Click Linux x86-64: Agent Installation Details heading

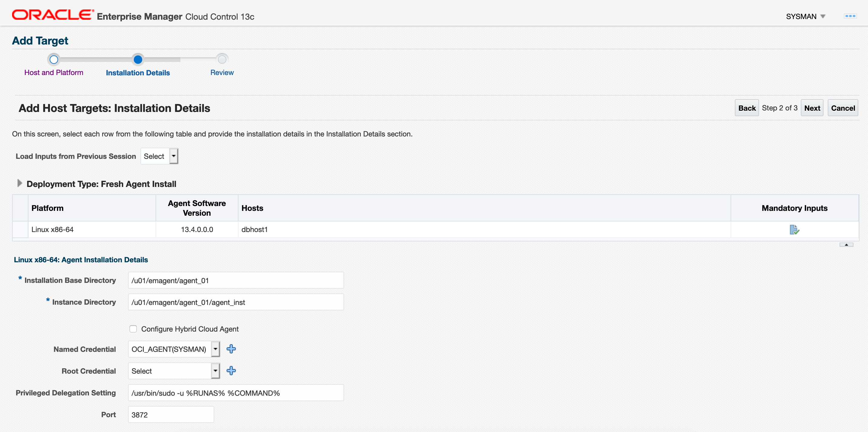coord(81,260)
